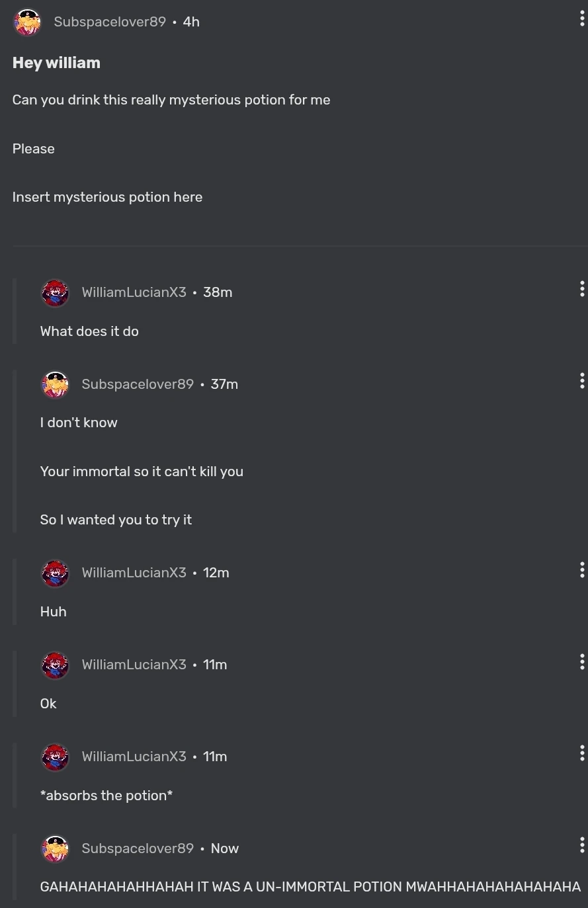This screenshot has height=908, width=588.
Task: Click Subspacelover89's avatar on the newest comment
Action: [55, 848]
